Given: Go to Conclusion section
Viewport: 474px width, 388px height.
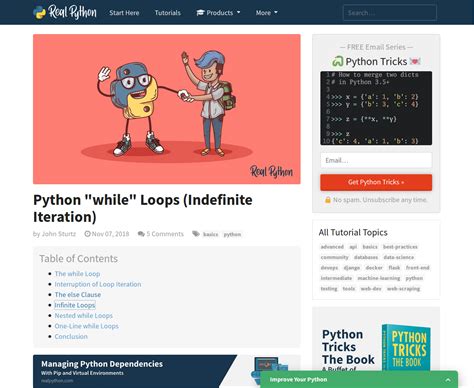Looking at the screenshot, I should coord(71,336).
